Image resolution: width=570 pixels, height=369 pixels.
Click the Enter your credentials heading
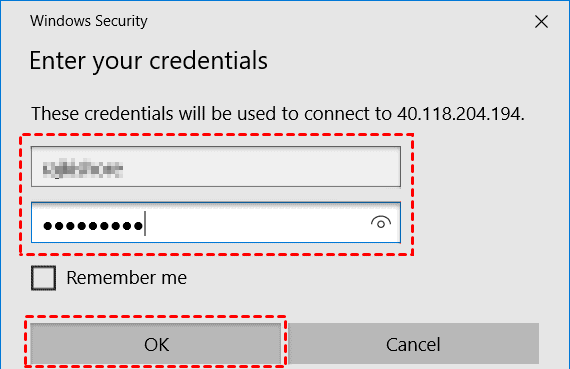point(148,60)
